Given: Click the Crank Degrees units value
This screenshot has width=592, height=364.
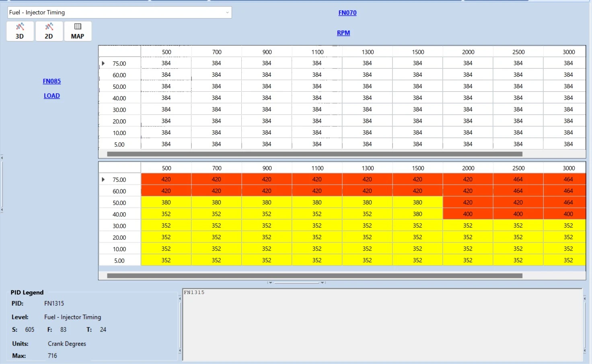Looking at the screenshot, I should click(x=67, y=343).
